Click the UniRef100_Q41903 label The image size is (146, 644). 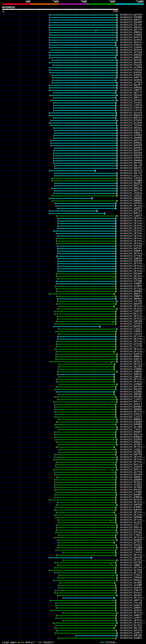coord(131,170)
